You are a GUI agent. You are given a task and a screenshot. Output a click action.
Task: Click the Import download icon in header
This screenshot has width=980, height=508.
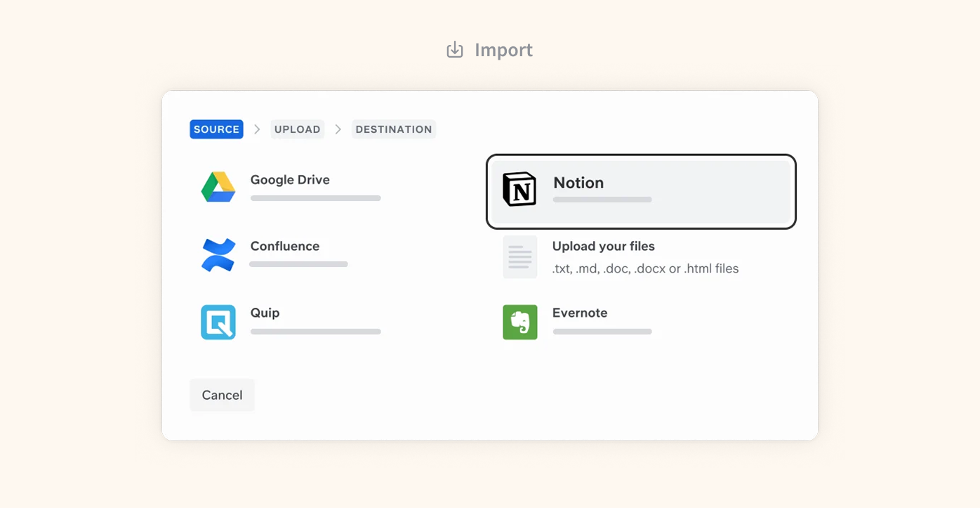[x=455, y=50]
